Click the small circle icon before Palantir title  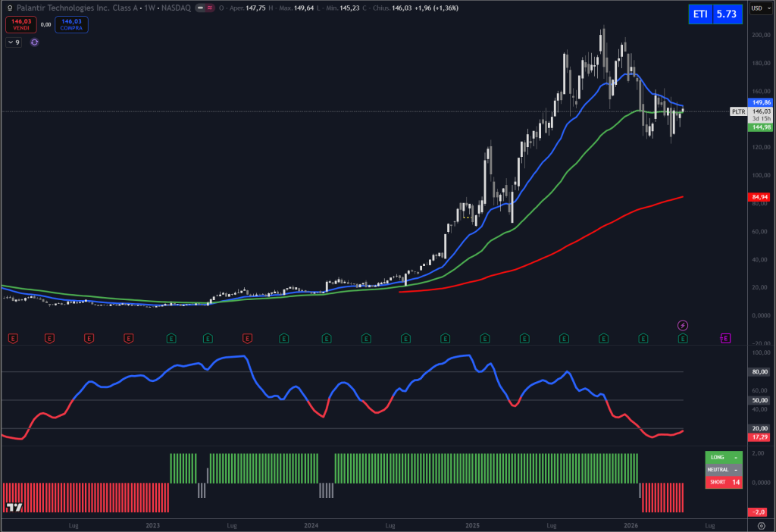point(9,8)
